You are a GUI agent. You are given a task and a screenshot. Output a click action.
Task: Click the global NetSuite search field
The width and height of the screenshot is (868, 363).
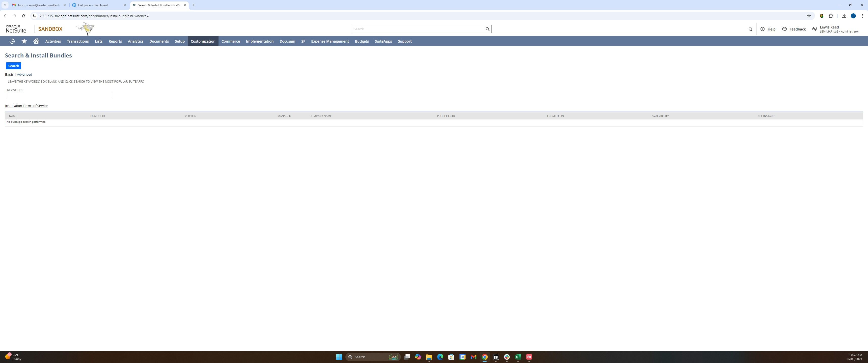click(418, 29)
